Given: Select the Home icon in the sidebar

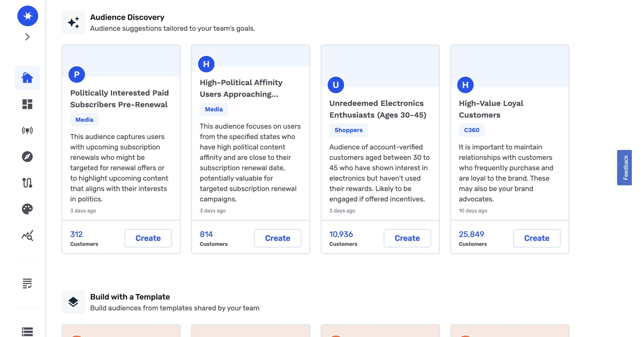Looking at the screenshot, I should click(x=27, y=78).
